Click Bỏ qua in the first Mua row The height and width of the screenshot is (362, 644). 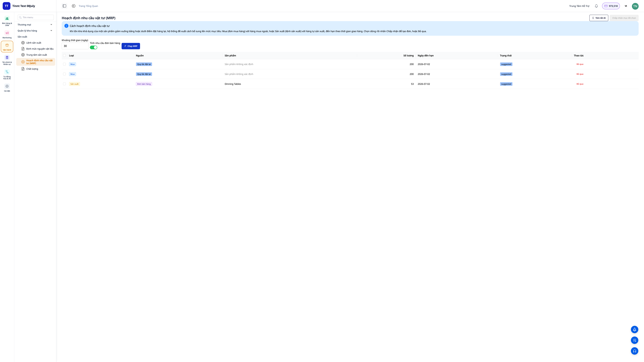(580, 64)
